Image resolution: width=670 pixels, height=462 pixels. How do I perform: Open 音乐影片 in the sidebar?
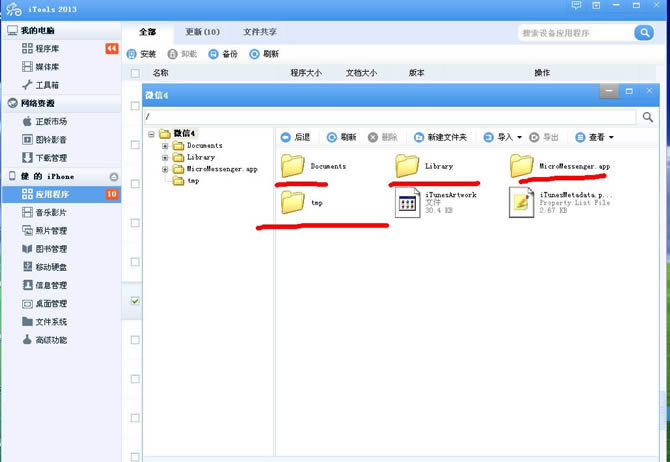point(51,213)
